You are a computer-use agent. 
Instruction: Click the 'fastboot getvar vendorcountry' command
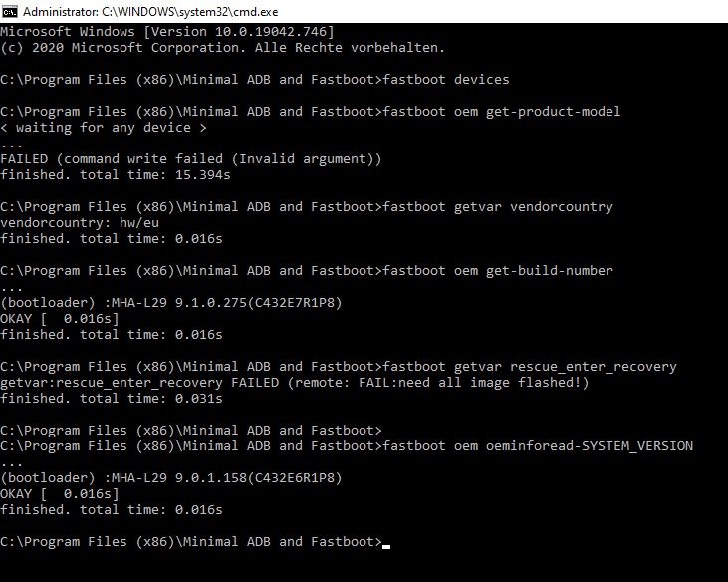[x=498, y=207]
